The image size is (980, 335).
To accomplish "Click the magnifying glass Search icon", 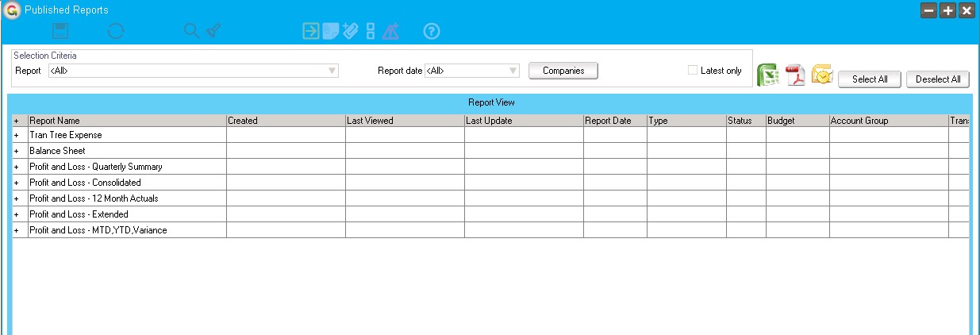I will click(191, 31).
